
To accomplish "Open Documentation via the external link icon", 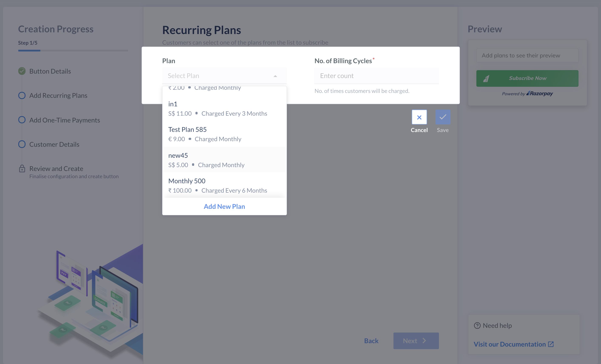I will click(x=551, y=344).
